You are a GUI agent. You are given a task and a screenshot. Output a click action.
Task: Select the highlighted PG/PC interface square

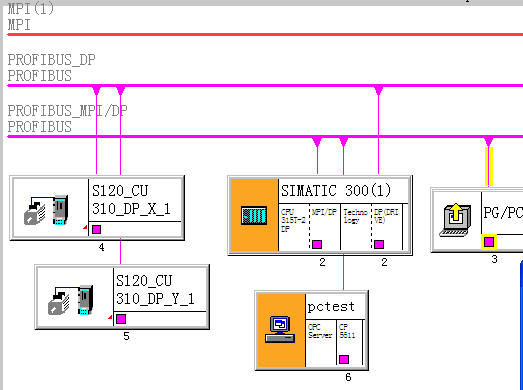pos(489,242)
